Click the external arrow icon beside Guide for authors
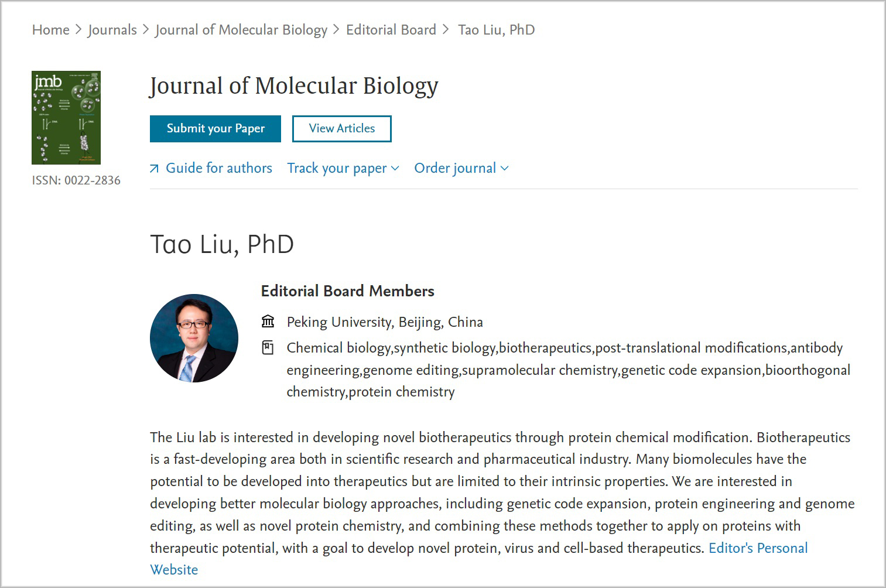The height and width of the screenshot is (588, 886). [154, 169]
